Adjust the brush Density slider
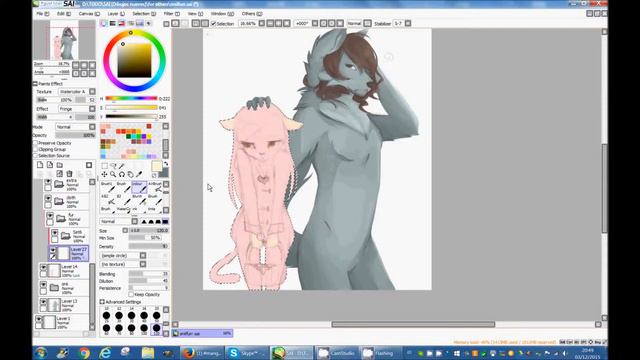This screenshot has width=640, height=360. 148,246
